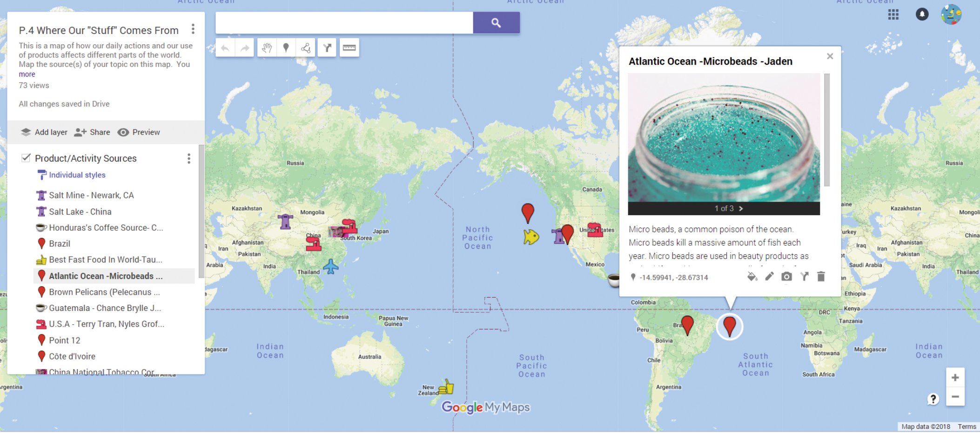Viewport: 980px width, 433px height.
Task: Select Salt Mine - Newark, CA item
Action: pyautogui.click(x=114, y=195)
